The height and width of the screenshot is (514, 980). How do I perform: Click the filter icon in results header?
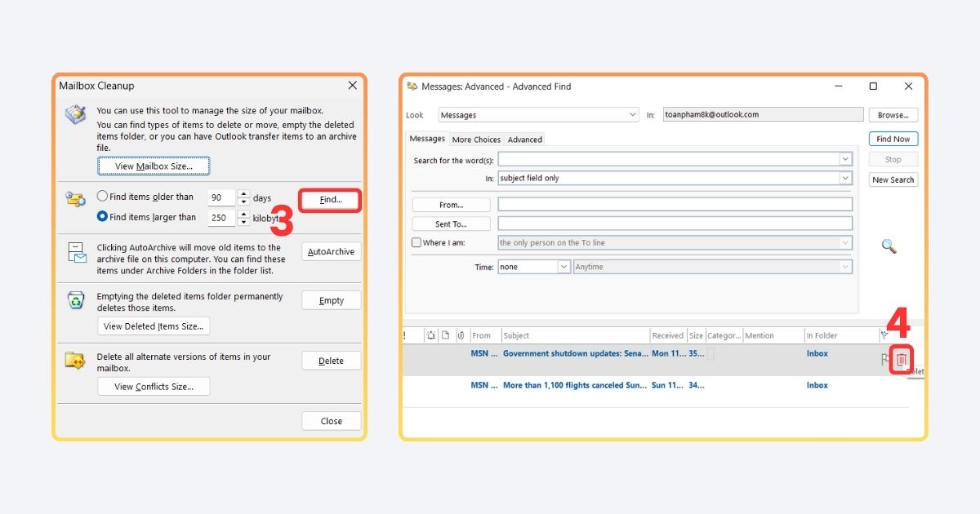[884, 335]
